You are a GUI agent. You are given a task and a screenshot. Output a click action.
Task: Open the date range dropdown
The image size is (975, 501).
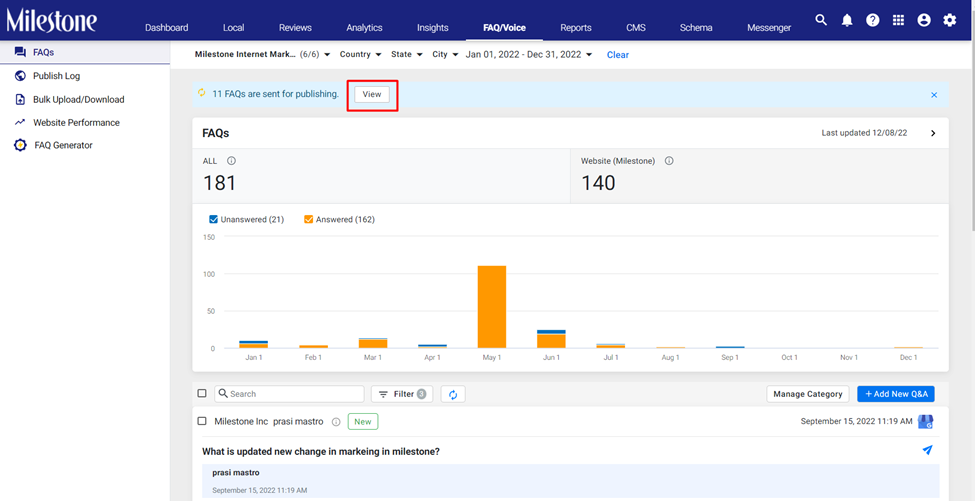coord(529,54)
